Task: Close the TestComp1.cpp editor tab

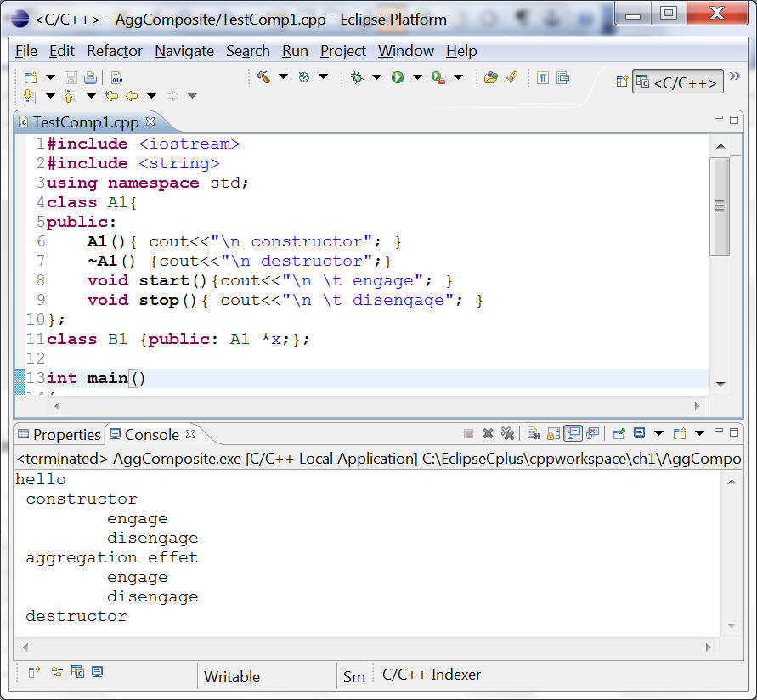Action: (x=150, y=121)
